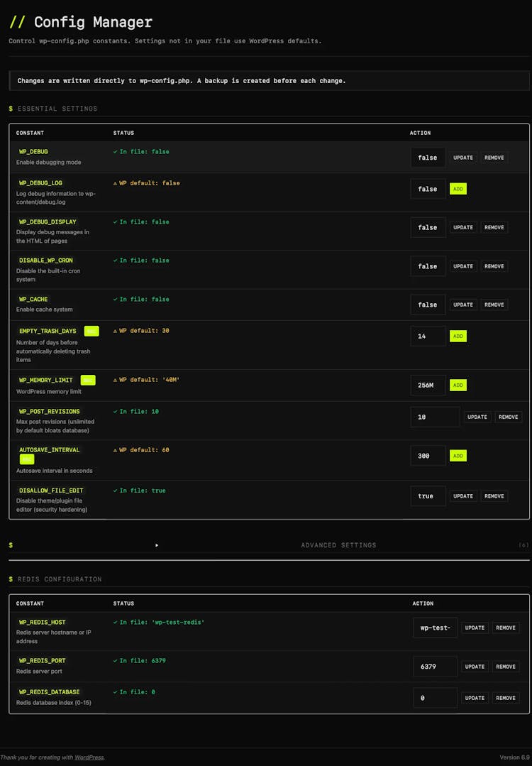Update the DISABLE_WP_CRON setting
Screen dimensions: 532x766
[x=463, y=266]
